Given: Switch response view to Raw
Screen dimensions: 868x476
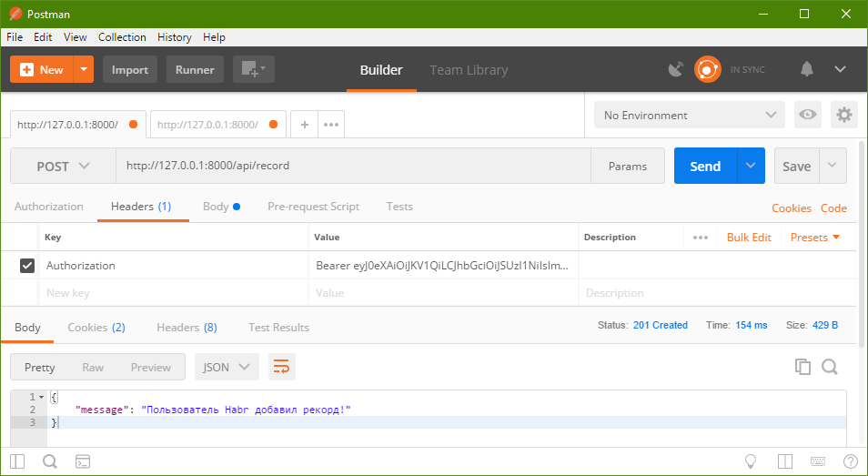Looking at the screenshot, I should [x=93, y=367].
